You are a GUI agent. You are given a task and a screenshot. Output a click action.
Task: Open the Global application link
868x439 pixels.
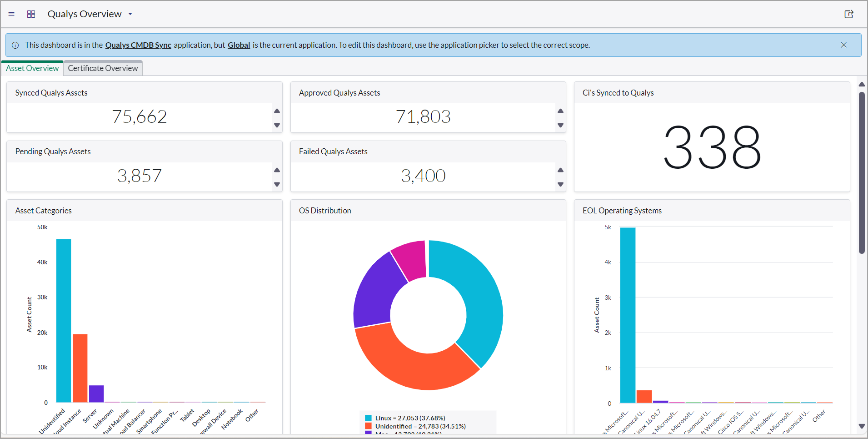click(x=239, y=45)
